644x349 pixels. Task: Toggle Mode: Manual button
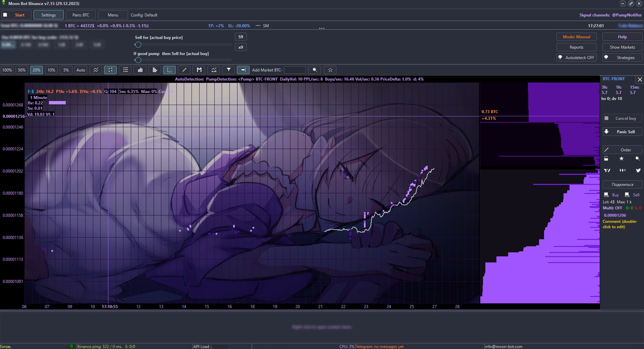576,37
